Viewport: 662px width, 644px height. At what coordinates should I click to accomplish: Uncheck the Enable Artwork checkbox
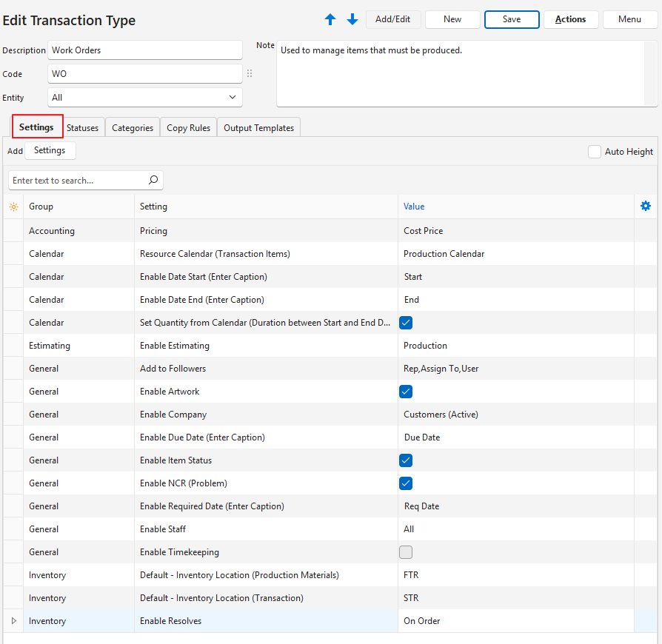point(406,392)
